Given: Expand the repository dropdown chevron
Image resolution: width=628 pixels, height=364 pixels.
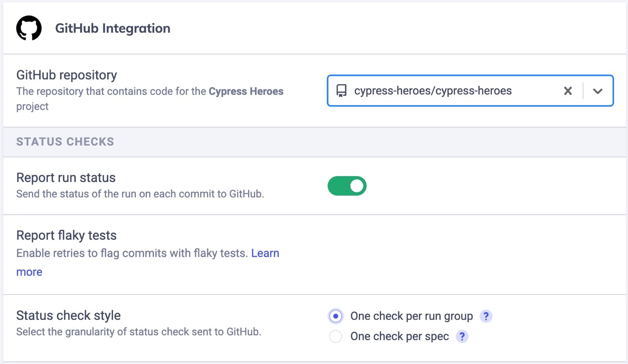Looking at the screenshot, I should [x=598, y=91].
